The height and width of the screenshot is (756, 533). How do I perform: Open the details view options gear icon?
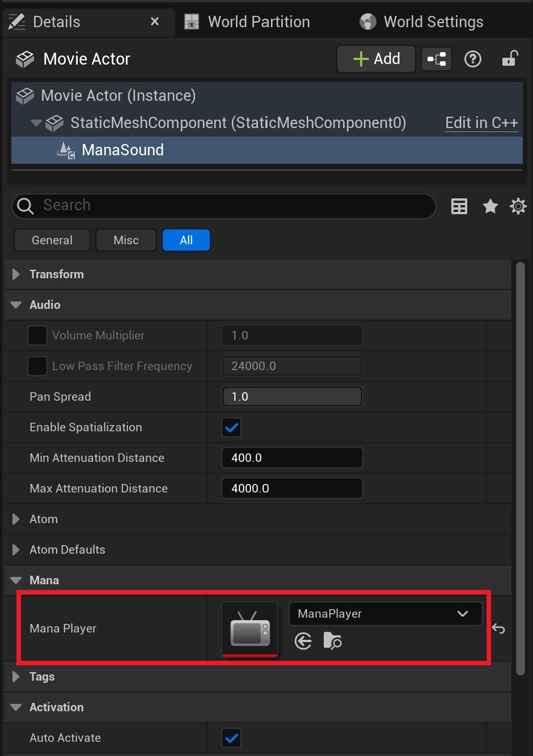[517, 206]
